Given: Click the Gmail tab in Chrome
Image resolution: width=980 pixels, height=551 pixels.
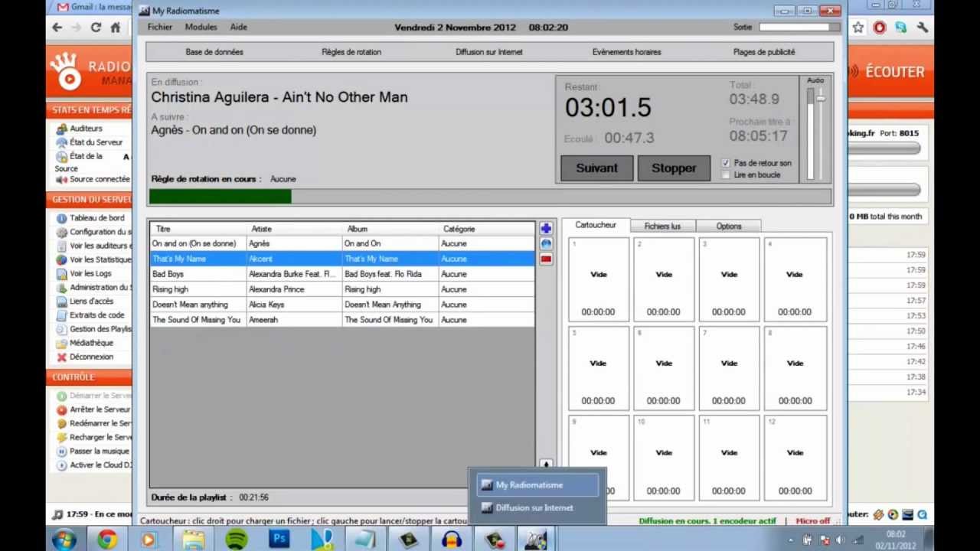Looking at the screenshot, I should click(x=92, y=8).
